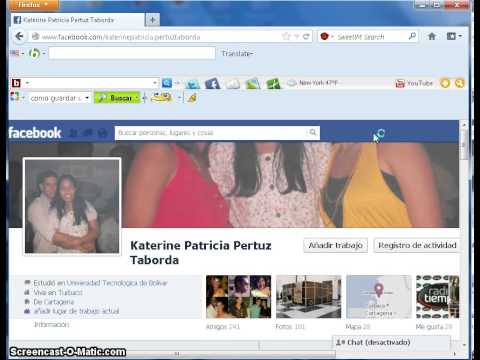Open the Facebook toolbar shortcut icon

tap(212, 83)
